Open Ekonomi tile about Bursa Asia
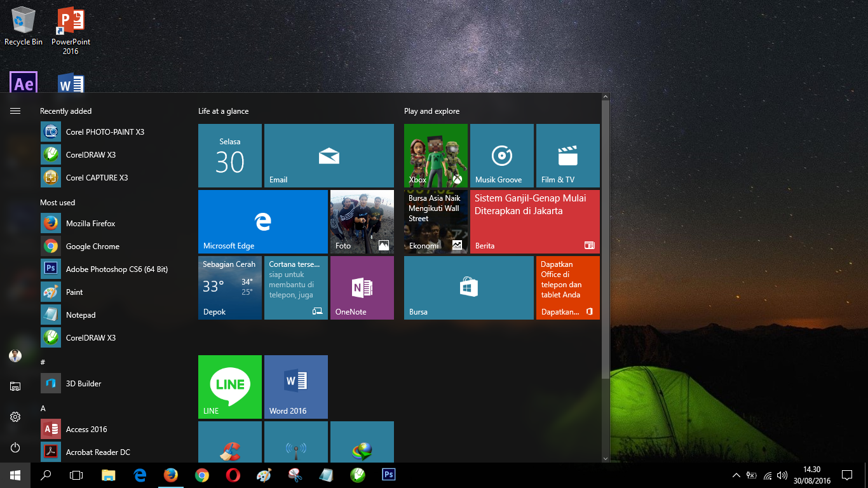The image size is (868, 488). tap(436, 222)
